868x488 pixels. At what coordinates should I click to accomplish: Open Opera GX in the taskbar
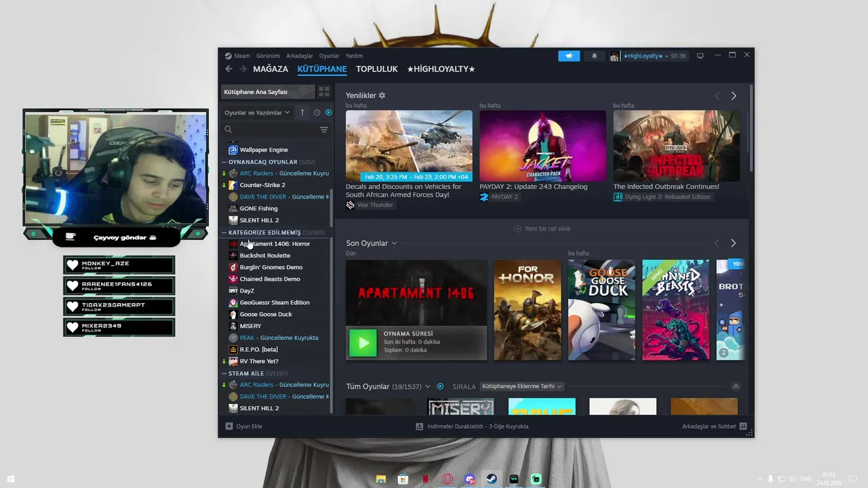tap(448, 479)
